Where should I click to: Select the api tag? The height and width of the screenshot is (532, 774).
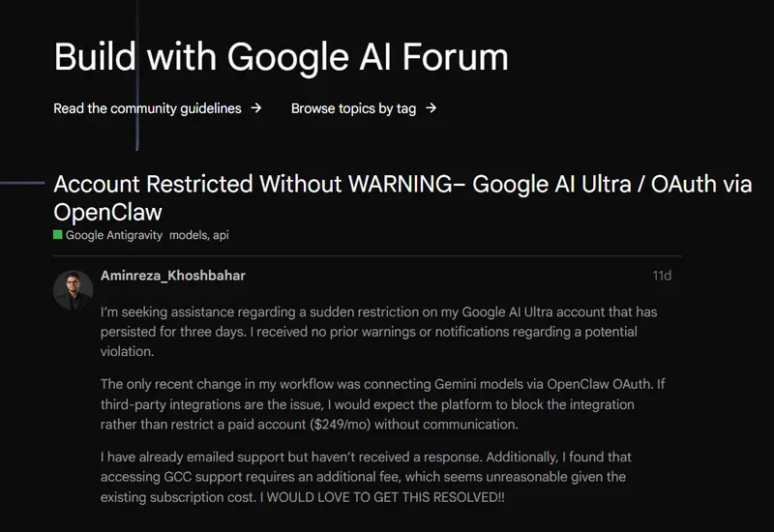point(221,235)
